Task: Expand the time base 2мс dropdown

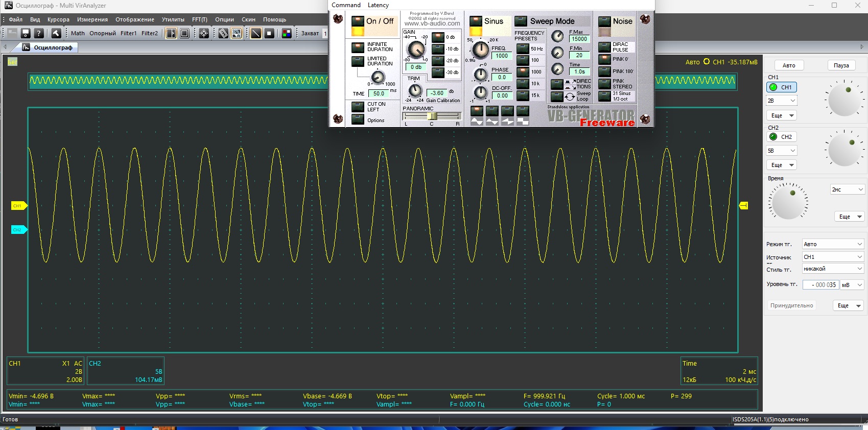Action: tap(848, 189)
